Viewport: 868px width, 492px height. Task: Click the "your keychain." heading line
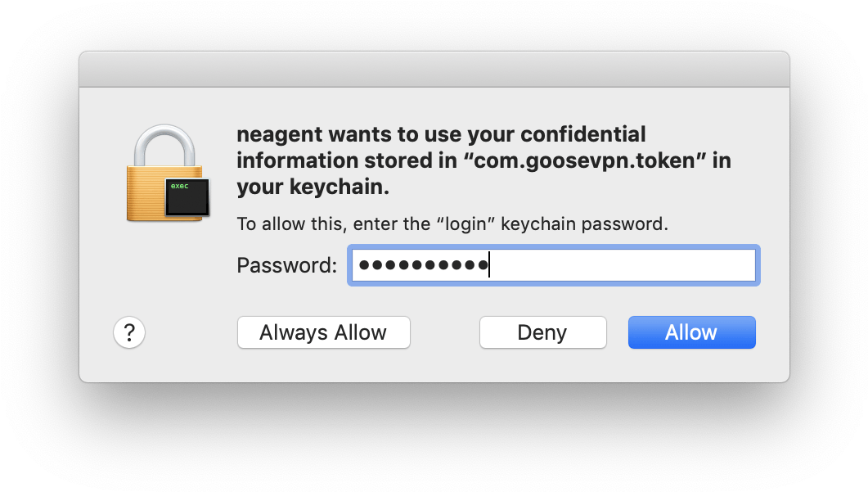pos(313,187)
